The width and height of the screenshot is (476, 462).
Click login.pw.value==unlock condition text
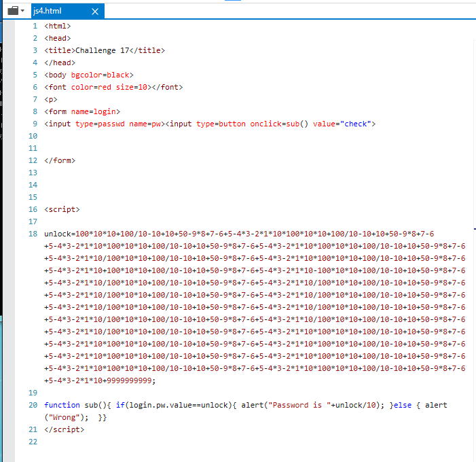pos(179,405)
